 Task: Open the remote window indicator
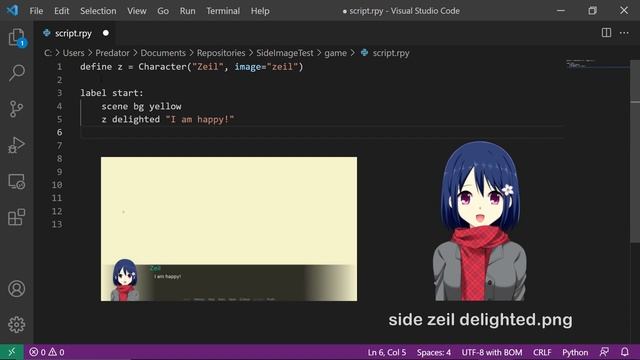point(11,352)
